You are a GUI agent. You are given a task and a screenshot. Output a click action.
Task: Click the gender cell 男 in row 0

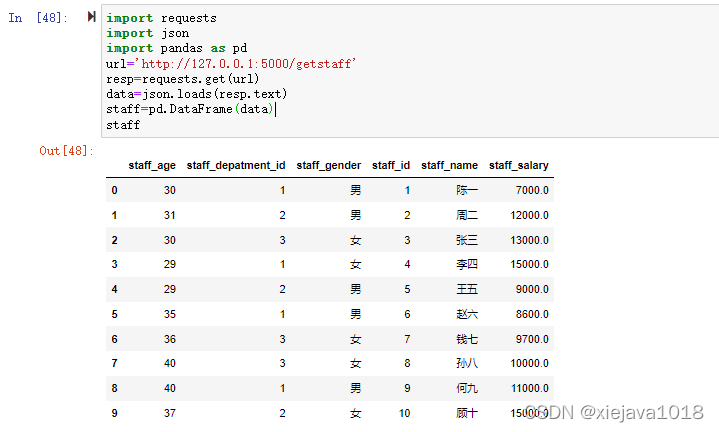(355, 190)
